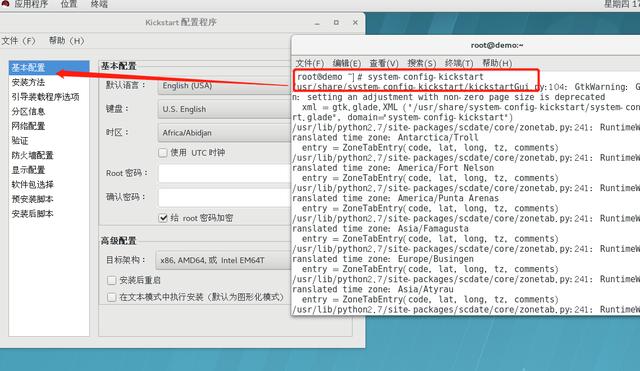The height and width of the screenshot is (371, 640).
Task: Open the 位置 menu in top panel
Action: 69,4
